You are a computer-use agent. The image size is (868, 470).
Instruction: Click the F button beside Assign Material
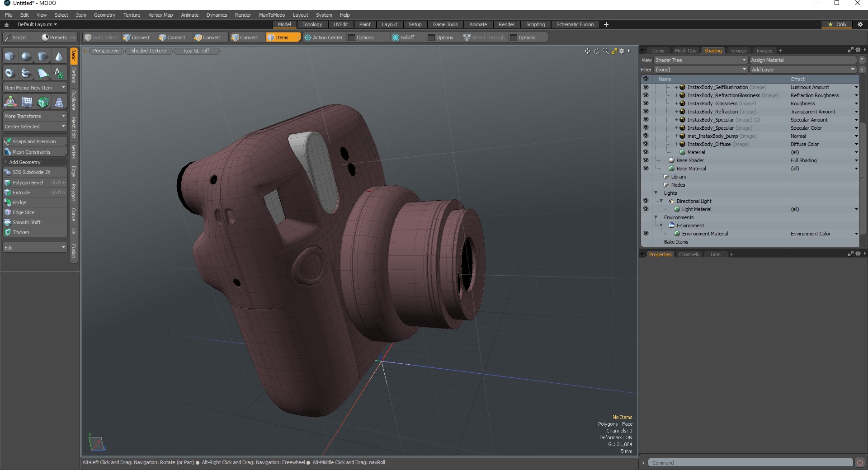coord(862,60)
